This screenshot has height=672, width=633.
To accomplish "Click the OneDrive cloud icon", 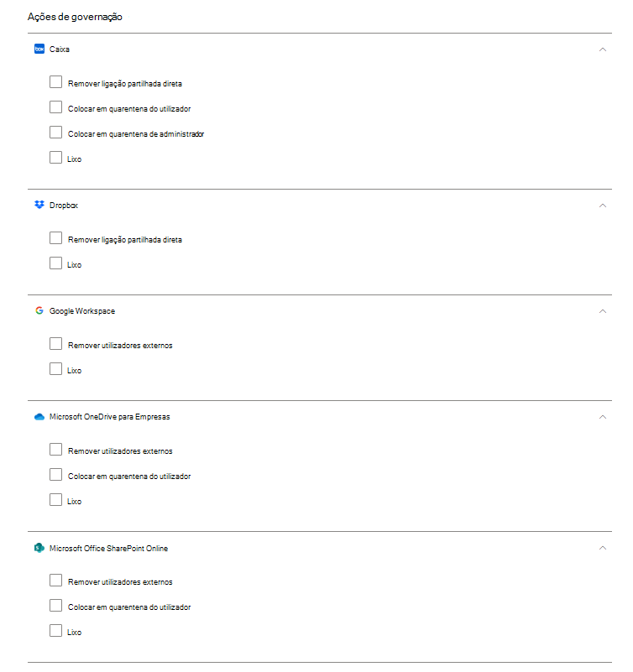I will click(39, 417).
